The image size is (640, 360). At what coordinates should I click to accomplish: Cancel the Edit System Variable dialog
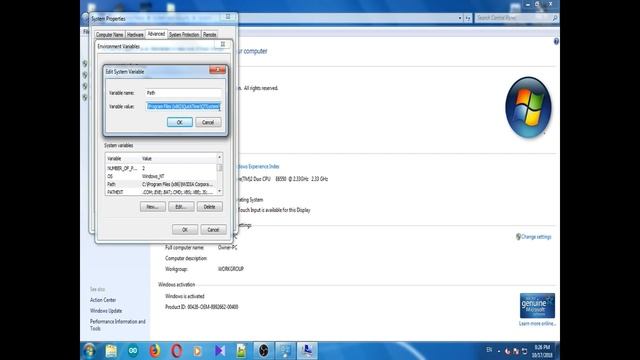[x=208, y=122]
